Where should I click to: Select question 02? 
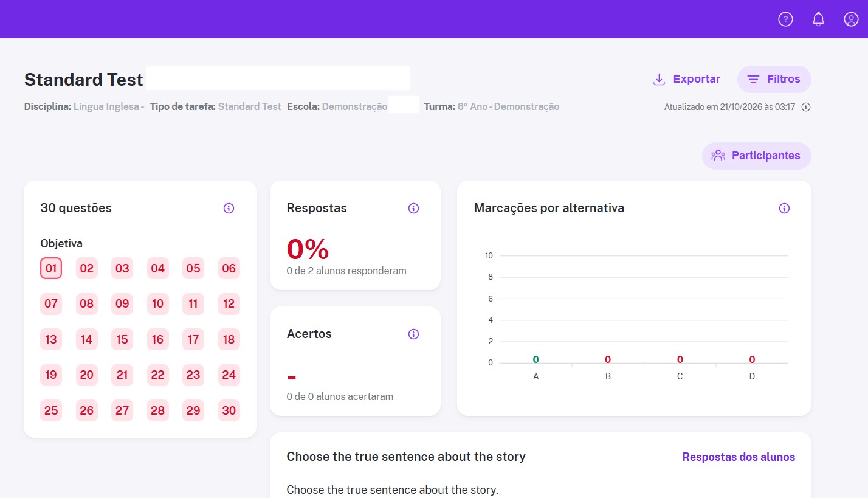[87, 268]
